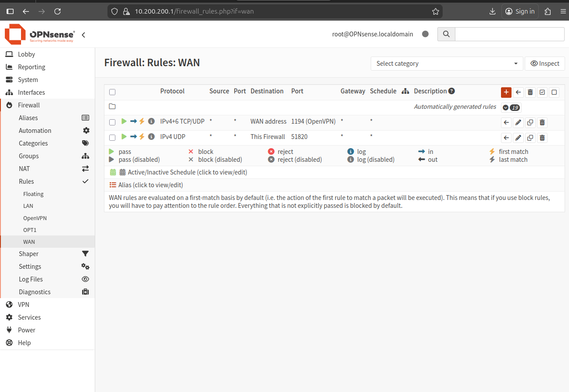Navigate to Floating rules in the sidebar
This screenshot has width=569, height=392.
tap(33, 194)
